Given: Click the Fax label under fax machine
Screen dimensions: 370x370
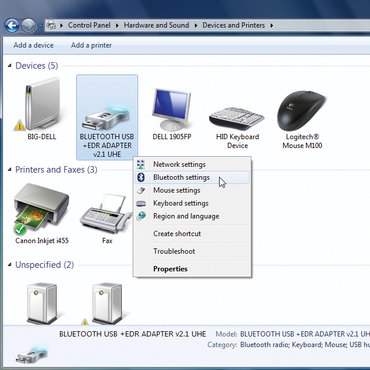Looking at the screenshot, I should [x=107, y=240].
